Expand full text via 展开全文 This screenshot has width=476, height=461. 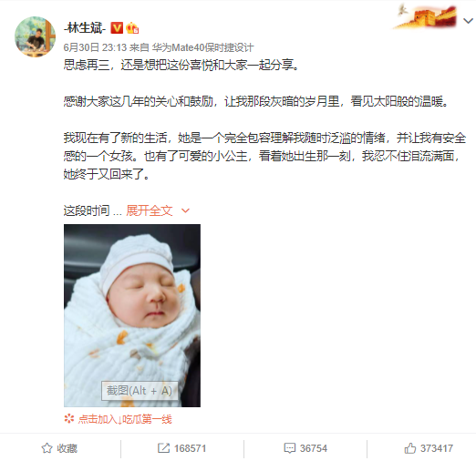click(x=150, y=210)
